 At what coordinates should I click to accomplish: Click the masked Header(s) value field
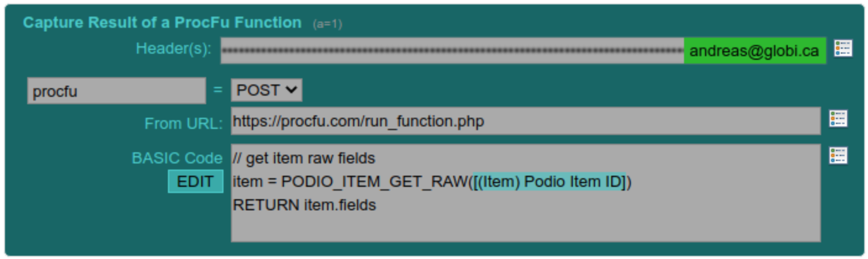(452, 51)
